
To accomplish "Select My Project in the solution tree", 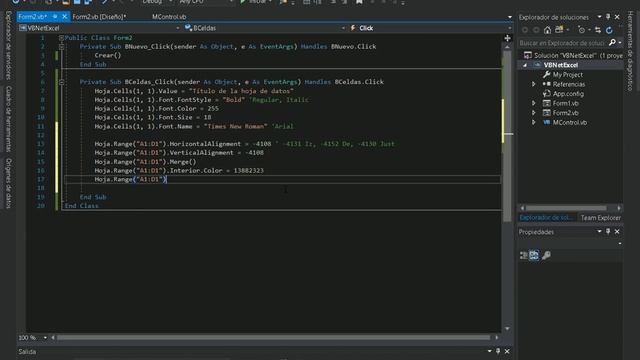I will [x=567, y=75].
